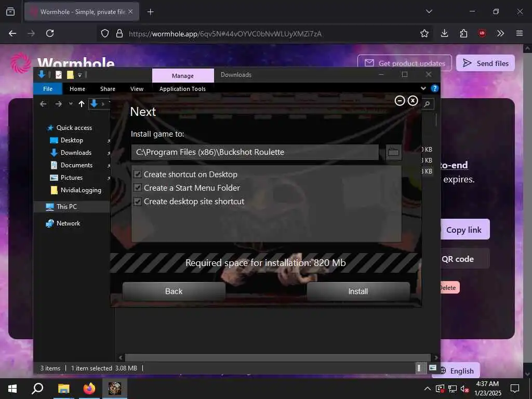
Task: Open Windows taskbar search
Action: (37, 389)
